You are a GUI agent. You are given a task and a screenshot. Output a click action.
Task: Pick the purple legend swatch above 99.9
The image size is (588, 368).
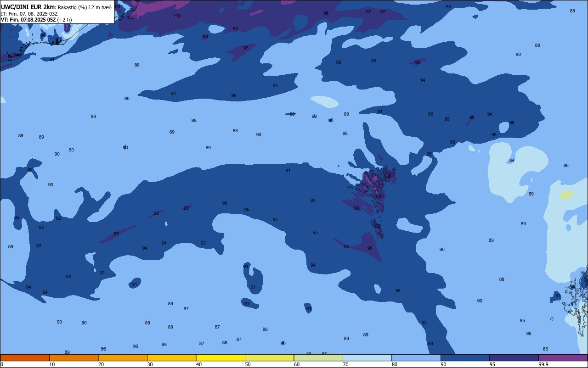563,357
